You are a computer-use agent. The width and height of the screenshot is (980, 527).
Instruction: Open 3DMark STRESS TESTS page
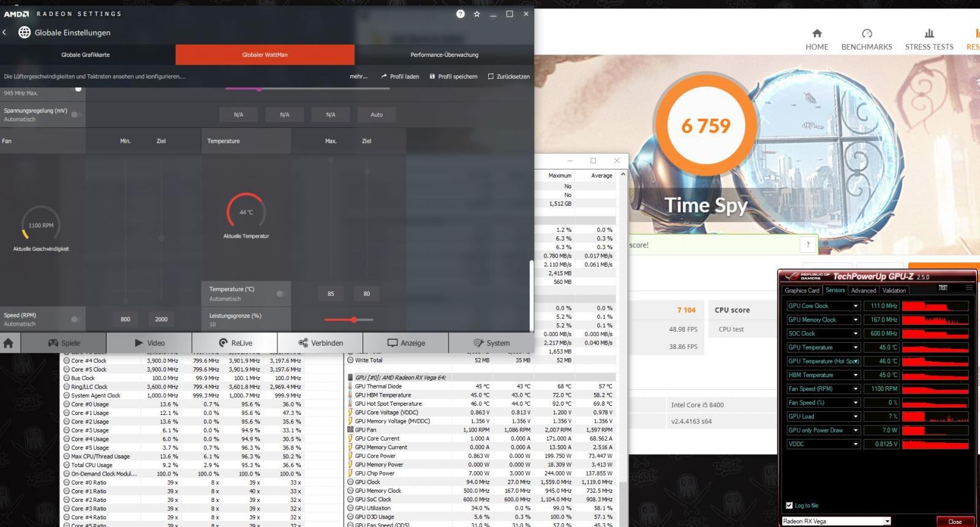coord(929,40)
